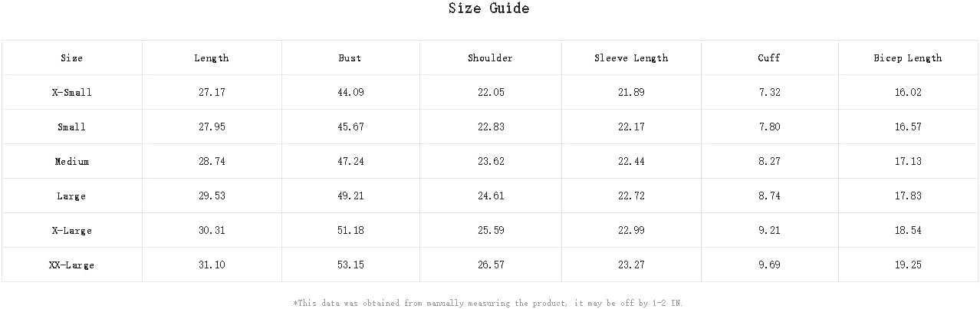Select the "Size" column header
The image size is (980, 309).
71,58
